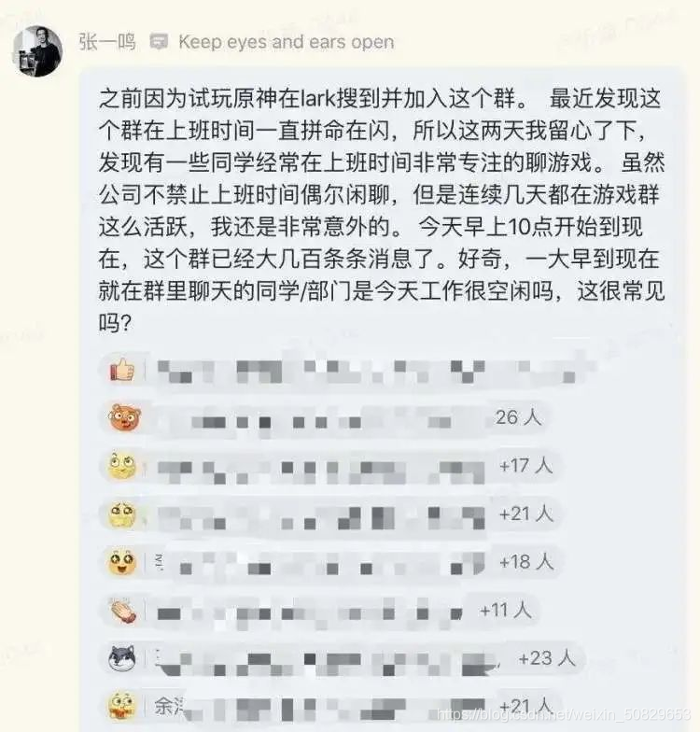The width and height of the screenshot is (700, 732).
Task: Toggle the reaction pill showing +21 人 above +18 人
Action: pos(330,514)
